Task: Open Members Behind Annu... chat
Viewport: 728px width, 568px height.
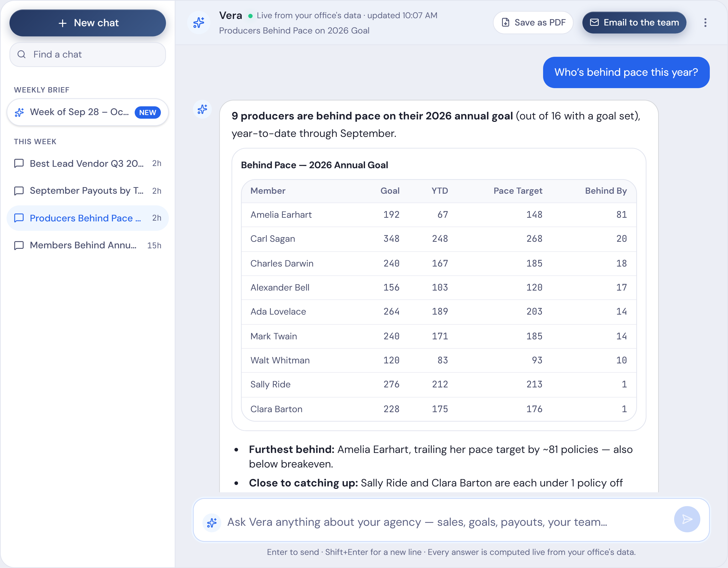Action: [88, 245]
